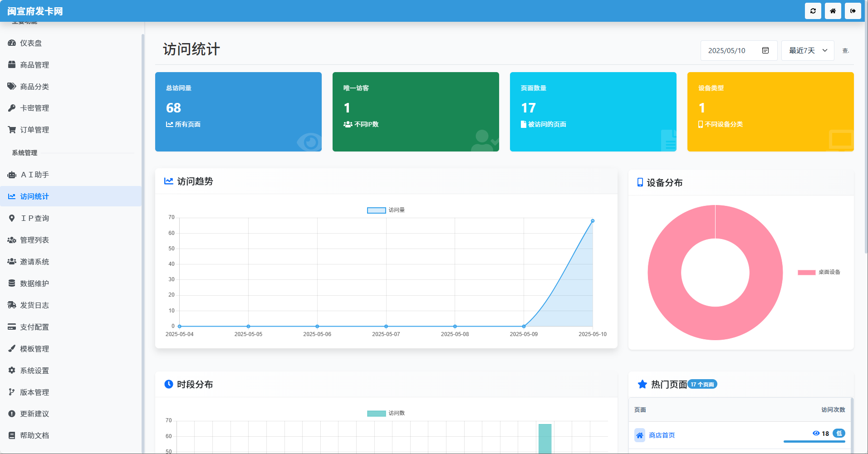Click the logout icon in top bar
This screenshot has height=454, width=868.
pyautogui.click(x=853, y=11)
